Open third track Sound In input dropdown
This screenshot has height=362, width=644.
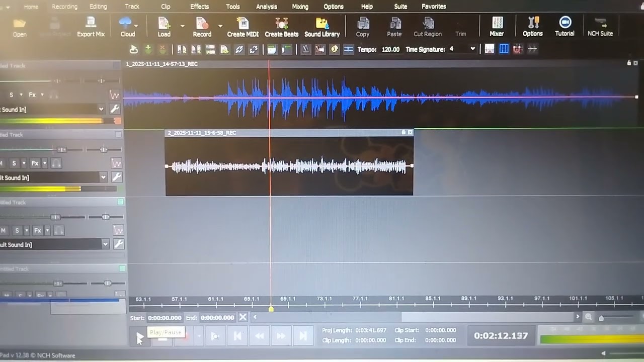pos(105,244)
